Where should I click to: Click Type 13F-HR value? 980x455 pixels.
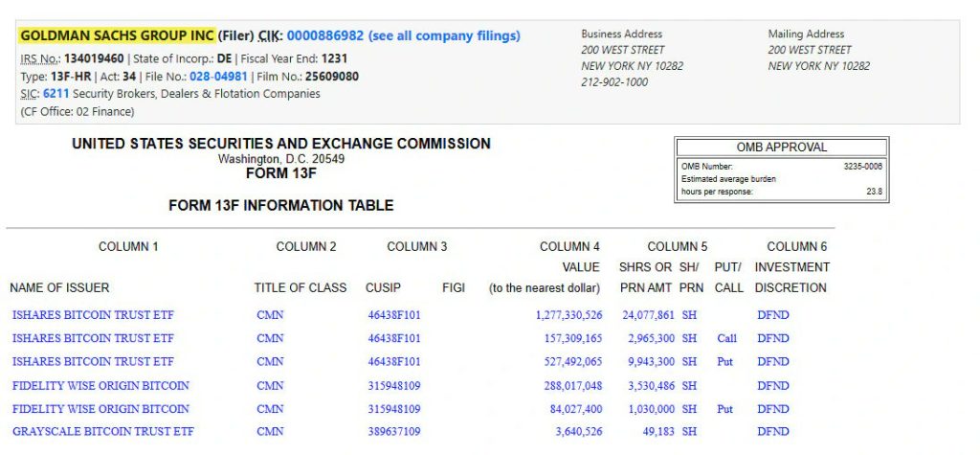[x=71, y=77]
